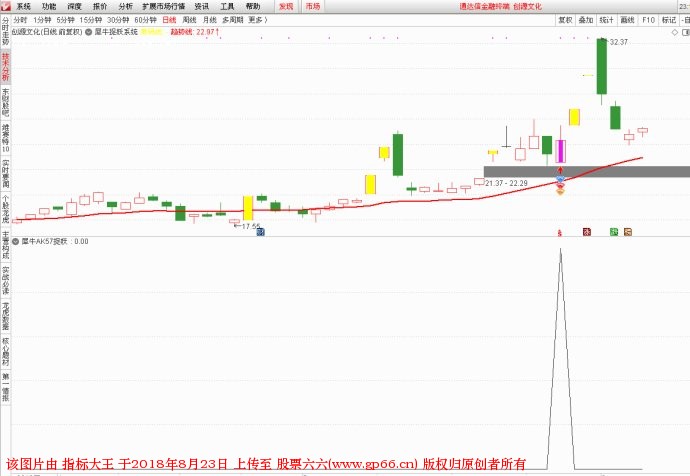
Task: Click the 黑牛提妖系统 indicator name
Action: (116, 32)
